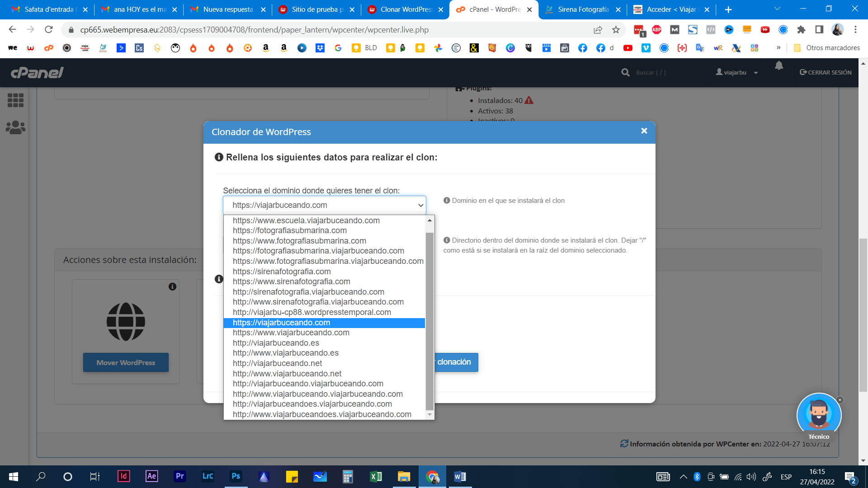Open Lightroom Classic from taskbar
This screenshot has height=488, width=868.
[208, 476]
